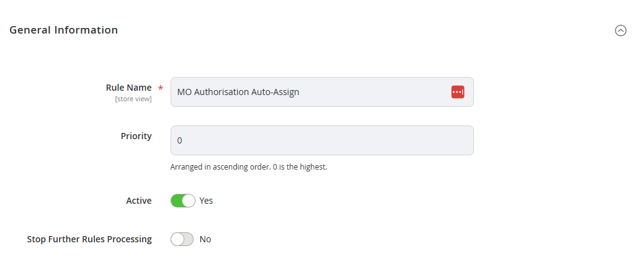The height and width of the screenshot is (269, 644).
Task: Place cursor in MO Authorisation Auto-Assign text
Action: [x=238, y=92]
